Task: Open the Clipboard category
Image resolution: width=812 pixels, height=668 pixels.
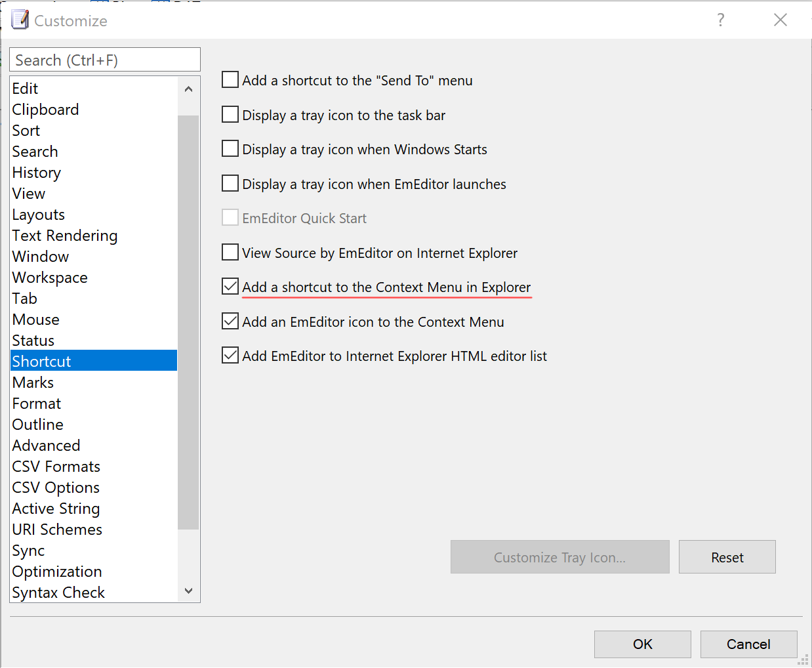Action: coord(94,110)
